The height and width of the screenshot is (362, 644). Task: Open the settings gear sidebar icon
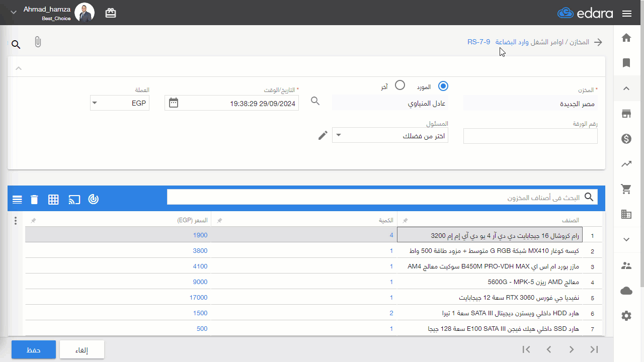click(626, 316)
